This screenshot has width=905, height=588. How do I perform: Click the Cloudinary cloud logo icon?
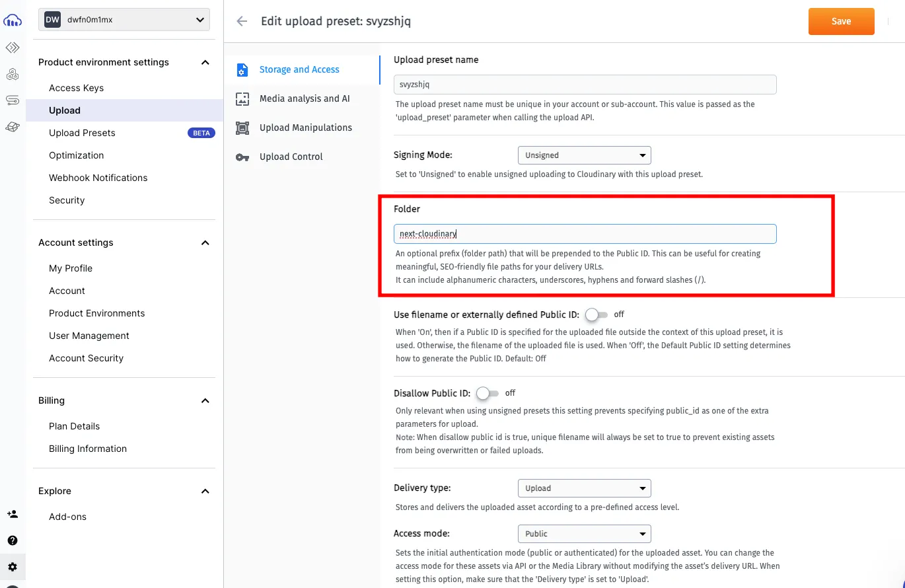(x=13, y=20)
